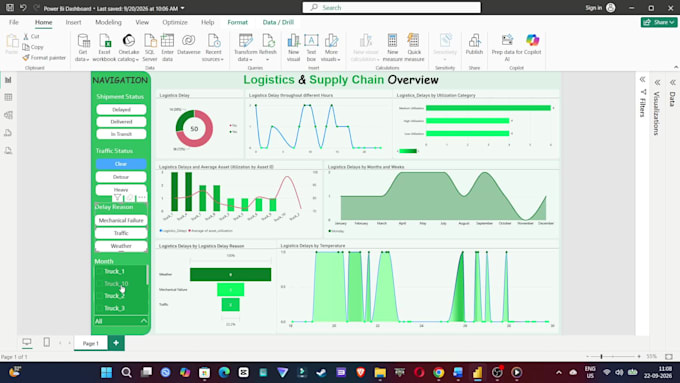The height and width of the screenshot is (383, 680).
Task: Insert a New visual
Action: 293,48
